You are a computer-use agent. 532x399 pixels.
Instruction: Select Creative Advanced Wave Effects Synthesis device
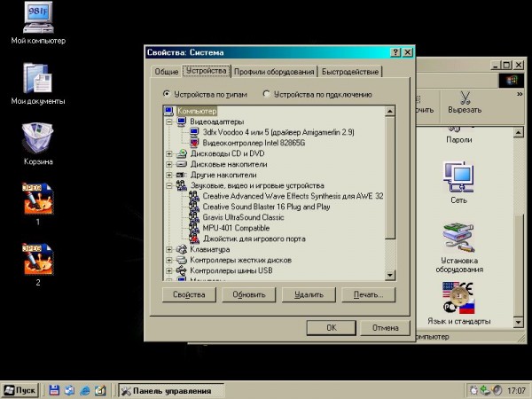tap(293, 196)
